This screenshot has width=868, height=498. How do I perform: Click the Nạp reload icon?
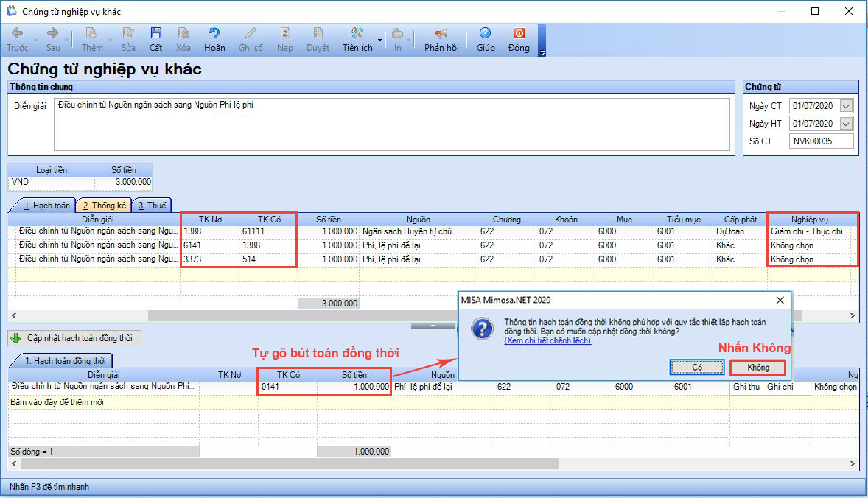click(x=285, y=39)
